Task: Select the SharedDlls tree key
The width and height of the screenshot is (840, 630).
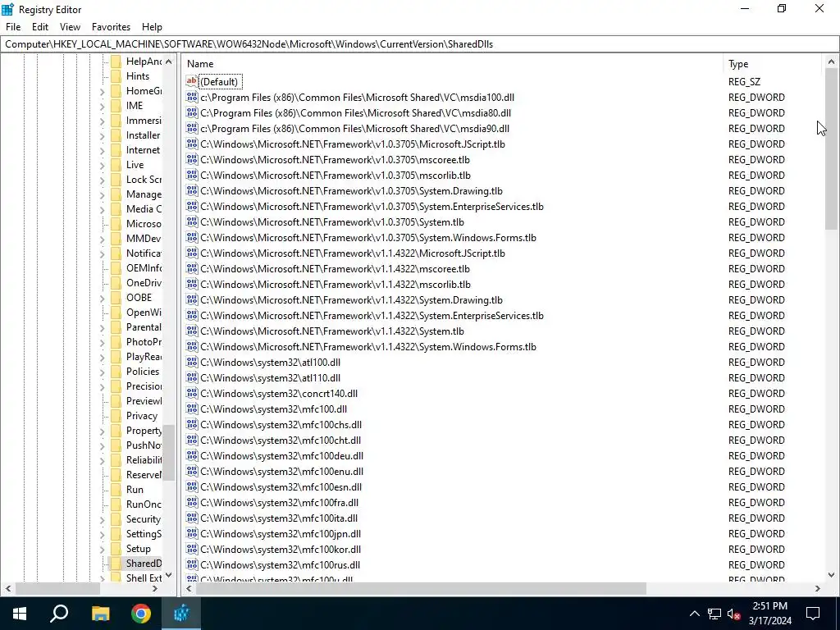Action: pos(144,563)
